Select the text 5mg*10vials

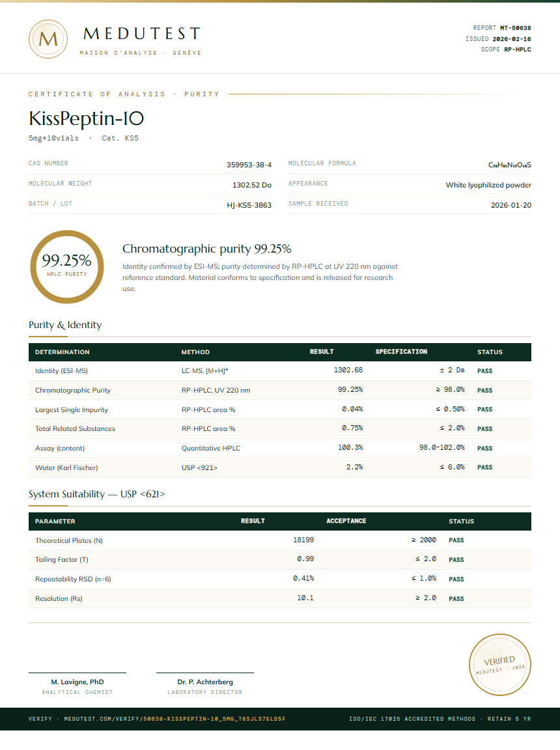(x=53, y=138)
